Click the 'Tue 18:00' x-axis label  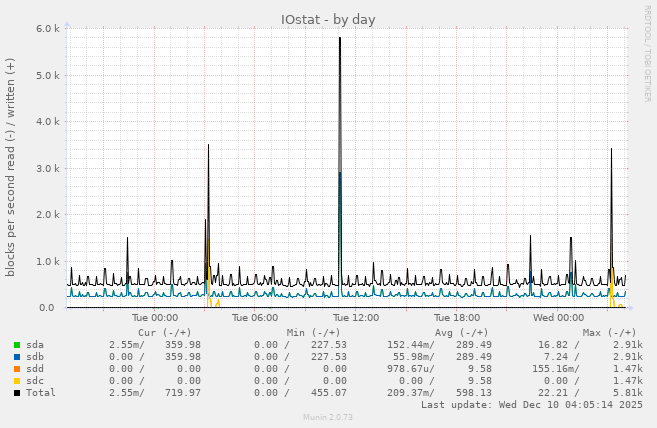point(457,318)
